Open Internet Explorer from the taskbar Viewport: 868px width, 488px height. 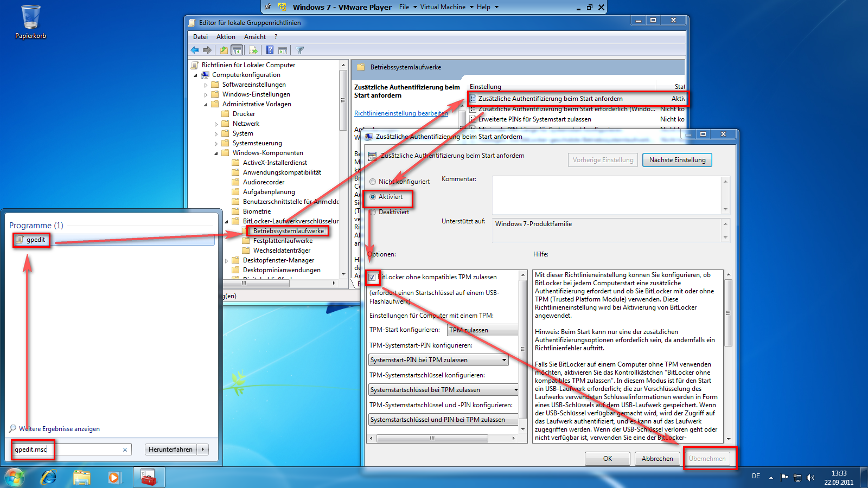coord(49,477)
